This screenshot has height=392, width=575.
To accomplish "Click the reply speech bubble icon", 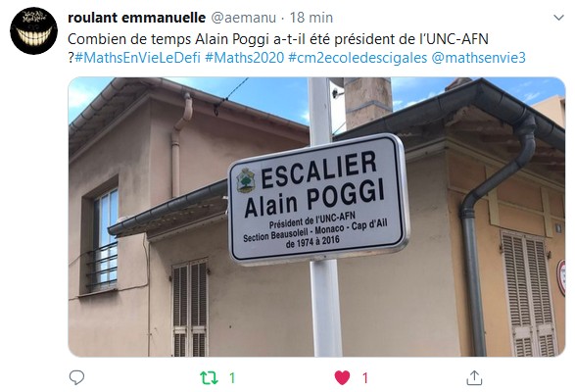I will tap(76, 377).
